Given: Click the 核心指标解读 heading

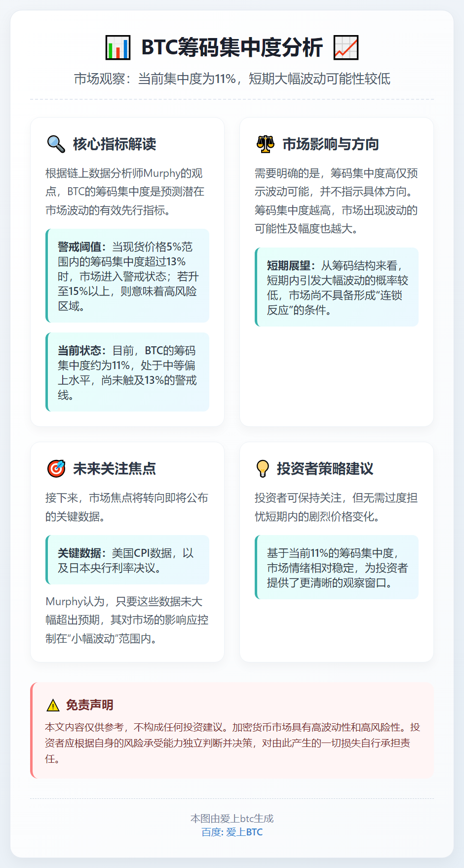Looking at the screenshot, I should [115, 144].
